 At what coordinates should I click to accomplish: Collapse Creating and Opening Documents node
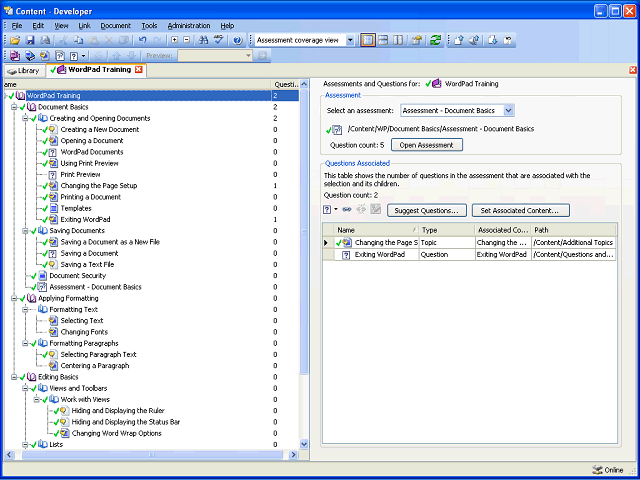(x=25, y=118)
